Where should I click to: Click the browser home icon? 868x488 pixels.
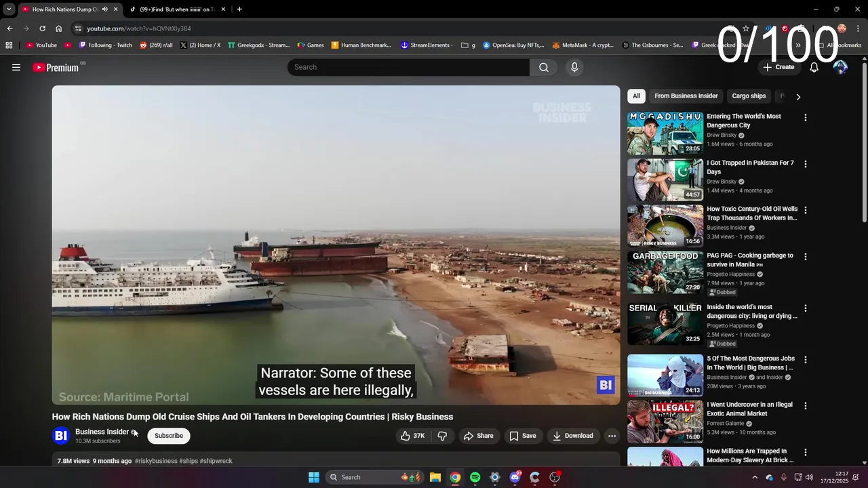58,28
